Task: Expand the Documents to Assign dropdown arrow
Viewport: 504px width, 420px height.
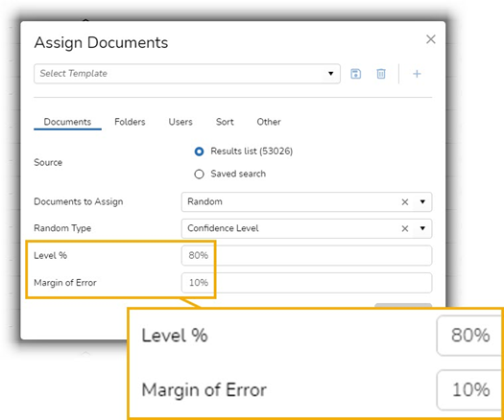Action: tap(422, 201)
